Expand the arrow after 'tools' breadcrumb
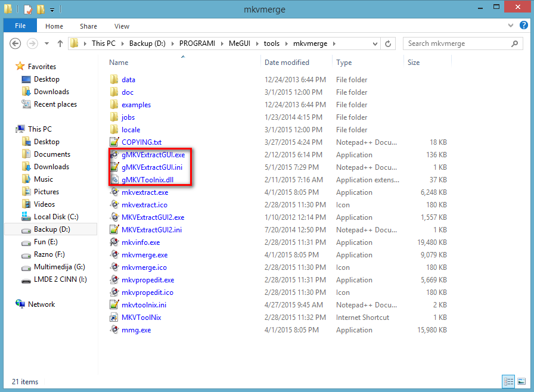Screen dimensions: 534x392 287,43
